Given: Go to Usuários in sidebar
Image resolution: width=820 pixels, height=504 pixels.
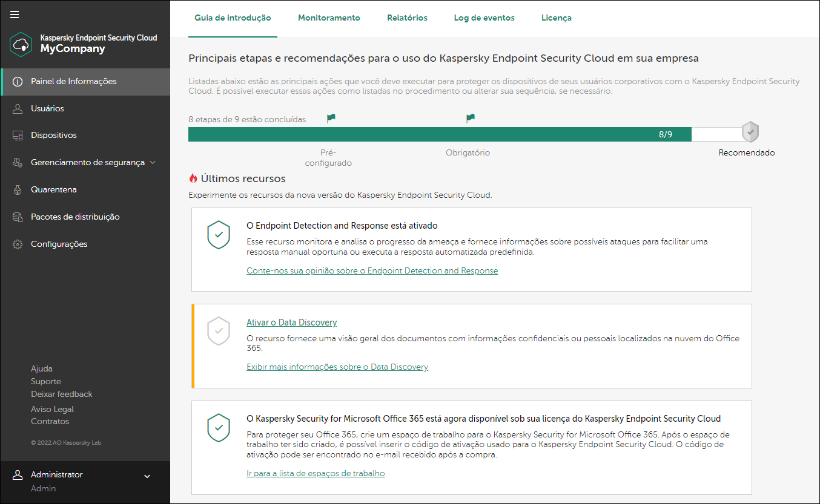Looking at the screenshot, I should pos(85,109).
